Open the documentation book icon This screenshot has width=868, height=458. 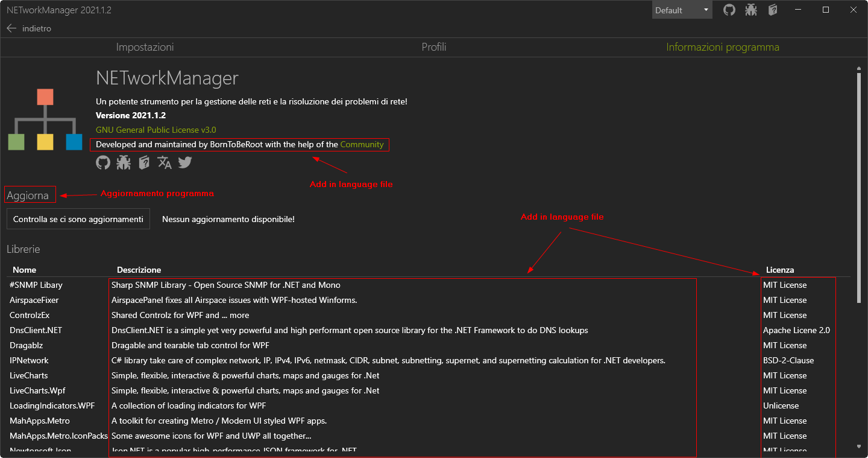(x=143, y=162)
